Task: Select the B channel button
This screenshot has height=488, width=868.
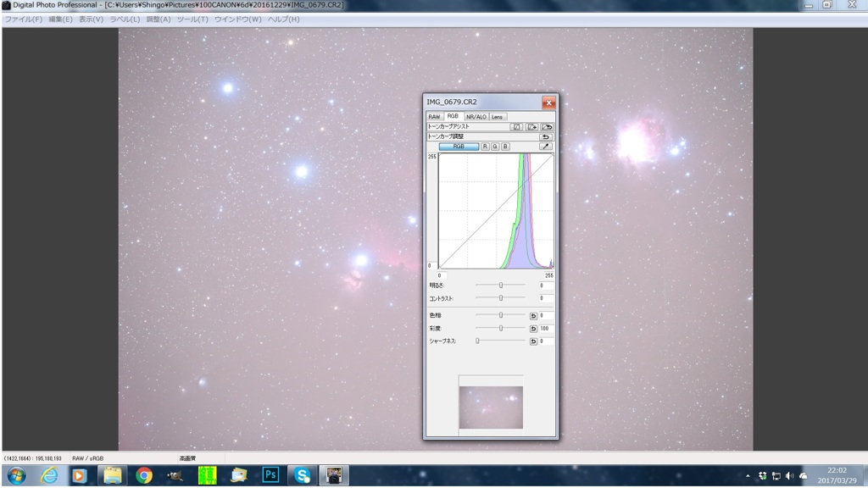Action: tap(505, 147)
